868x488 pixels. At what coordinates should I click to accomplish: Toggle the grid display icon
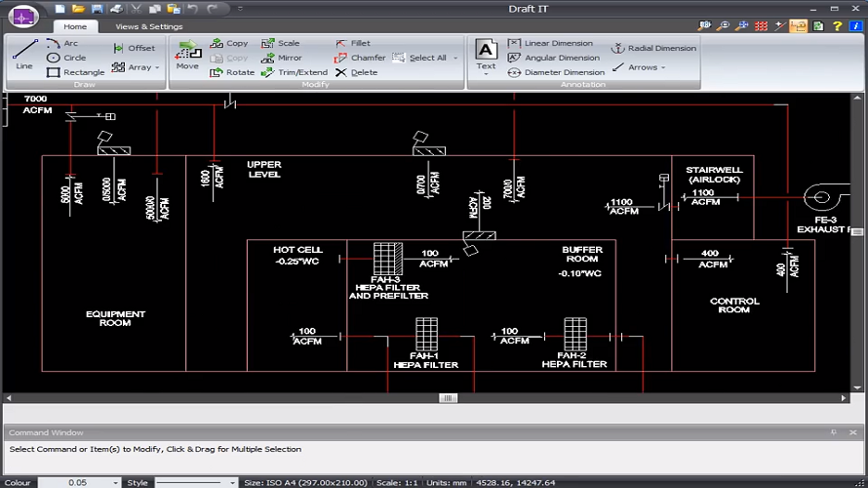click(x=762, y=26)
